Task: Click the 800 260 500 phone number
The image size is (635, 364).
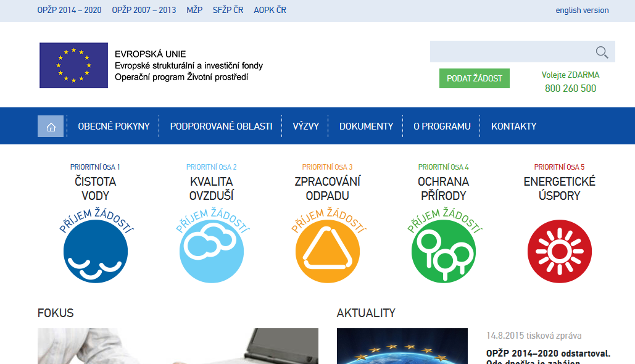Action: (570, 88)
